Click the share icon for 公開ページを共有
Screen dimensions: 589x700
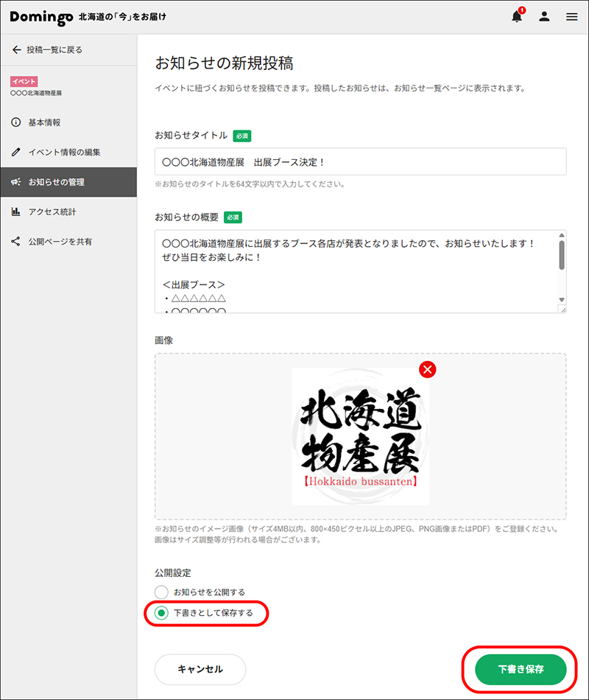16,242
